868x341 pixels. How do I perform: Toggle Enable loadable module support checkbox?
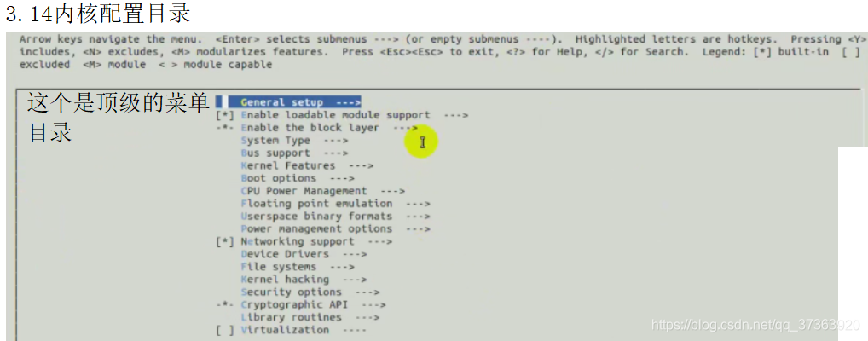pyautogui.click(x=225, y=115)
